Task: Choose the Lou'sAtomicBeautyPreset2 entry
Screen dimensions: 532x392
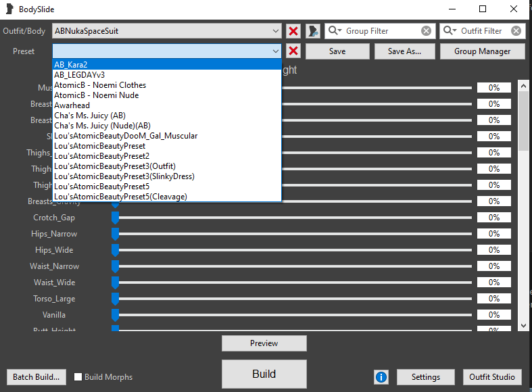Action: tap(167, 156)
